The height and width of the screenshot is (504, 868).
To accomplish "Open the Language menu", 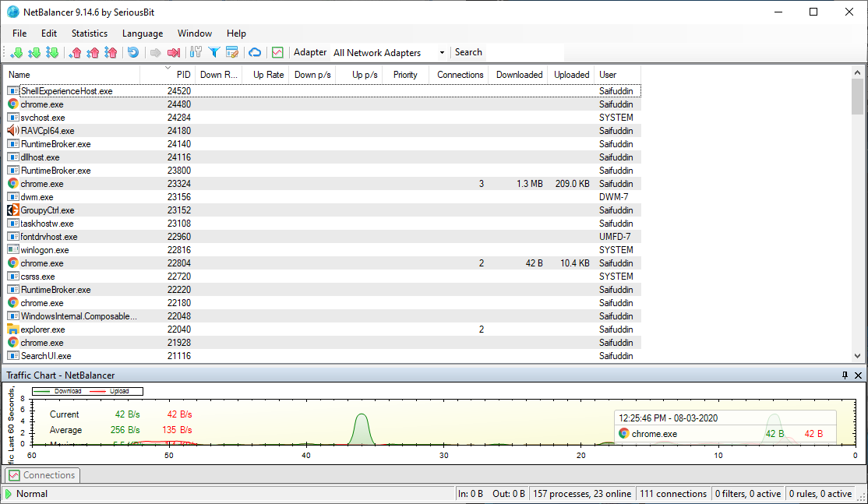I will tap(143, 33).
